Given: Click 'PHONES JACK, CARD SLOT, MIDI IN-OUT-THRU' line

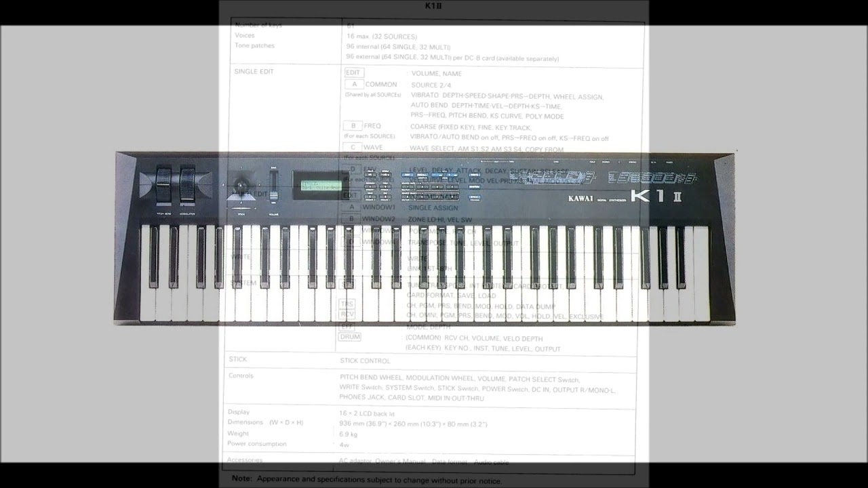Looking at the screenshot, I should [x=412, y=398].
